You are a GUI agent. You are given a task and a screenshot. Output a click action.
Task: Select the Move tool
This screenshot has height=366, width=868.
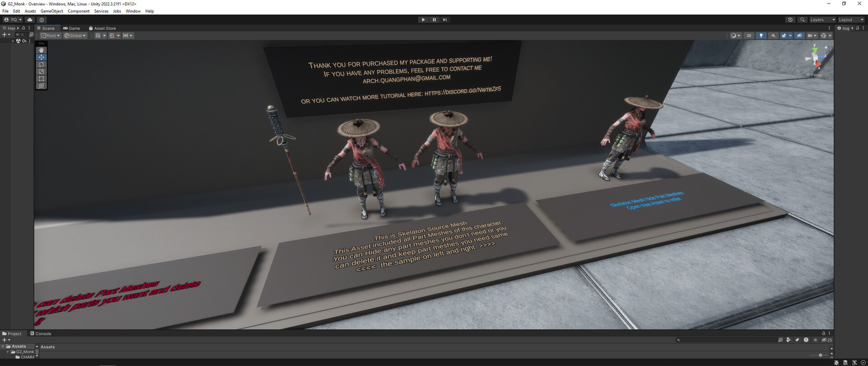coord(41,57)
